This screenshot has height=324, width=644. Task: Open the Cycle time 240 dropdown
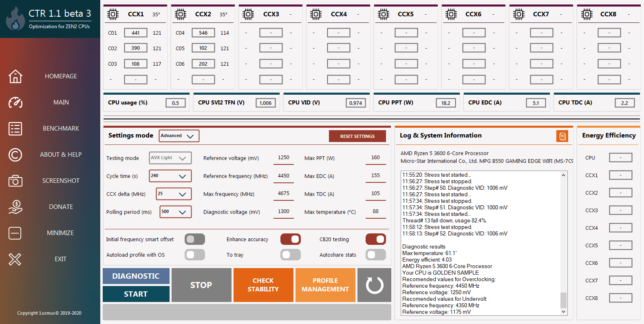point(170,176)
